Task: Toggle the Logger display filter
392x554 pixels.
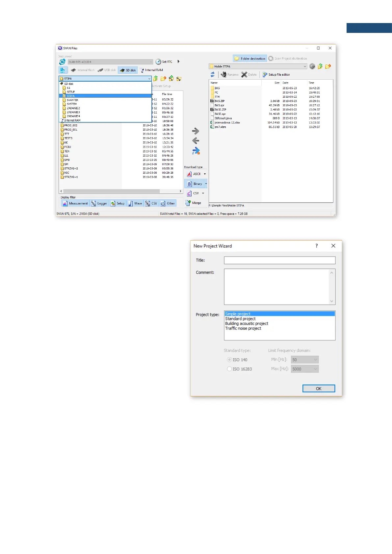Action: pos(99,203)
